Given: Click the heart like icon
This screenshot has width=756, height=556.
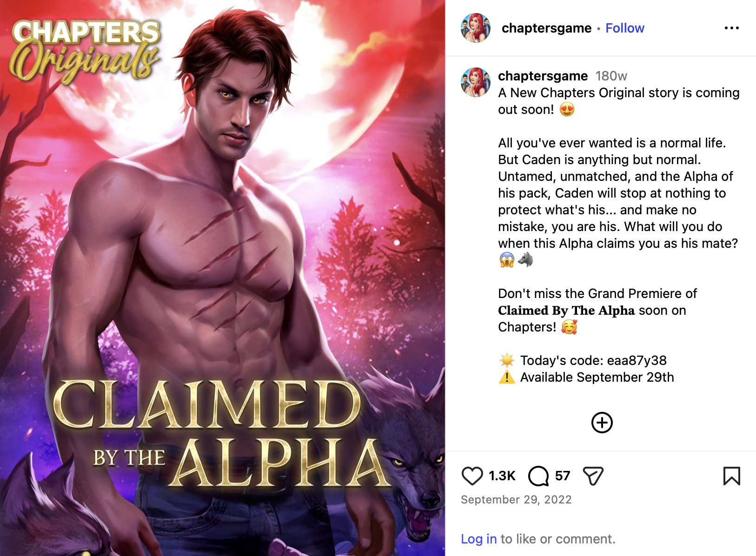Looking at the screenshot, I should pos(472,476).
